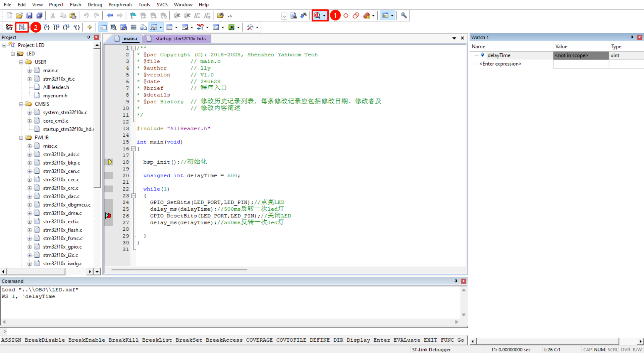Click the Project panel horizontal scrollbar thumb
644x353 pixels.
36,271
